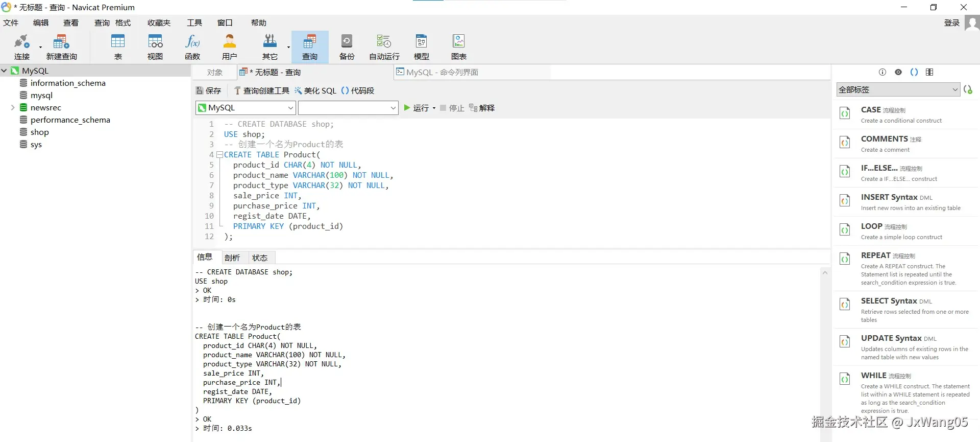Open the 函数 (Function) toolbar icon
Screen dimensions: 980x442
(192, 47)
